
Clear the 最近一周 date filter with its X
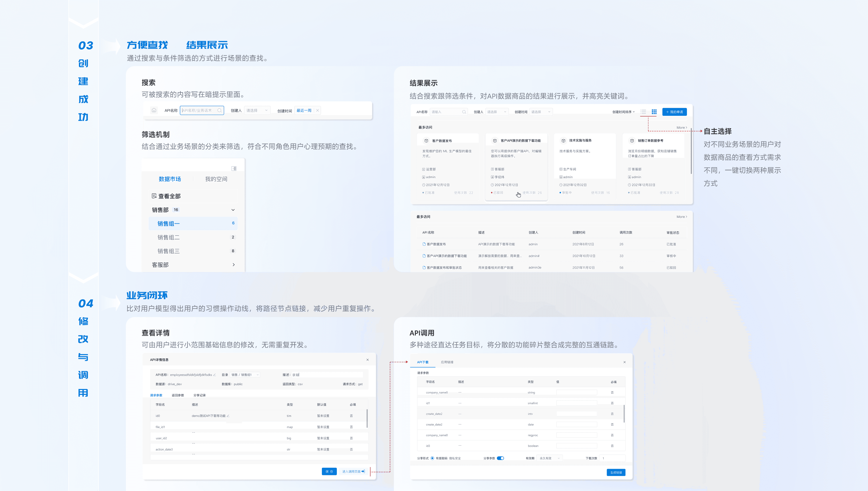318,110
